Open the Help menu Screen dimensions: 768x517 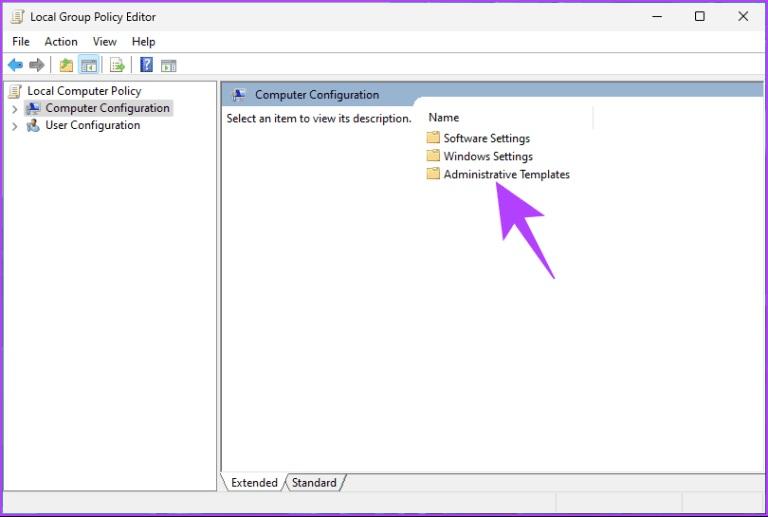click(x=143, y=42)
